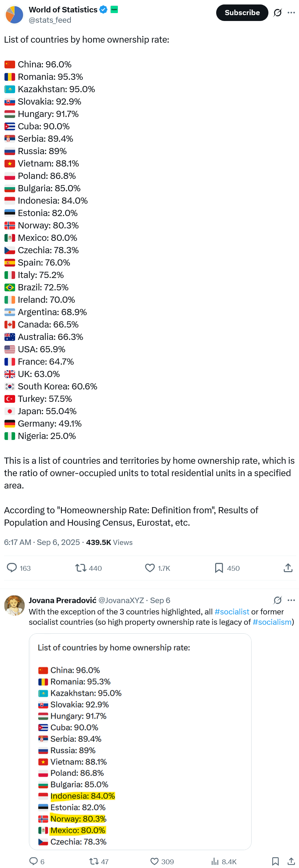Follow the #socialist hashtag link
The height and width of the screenshot is (868, 299).
[x=232, y=612]
